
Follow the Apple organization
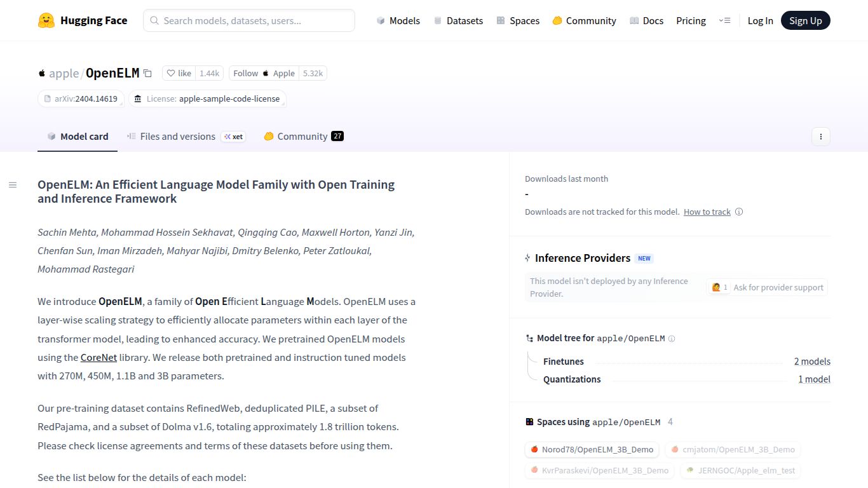click(x=263, y=73)
